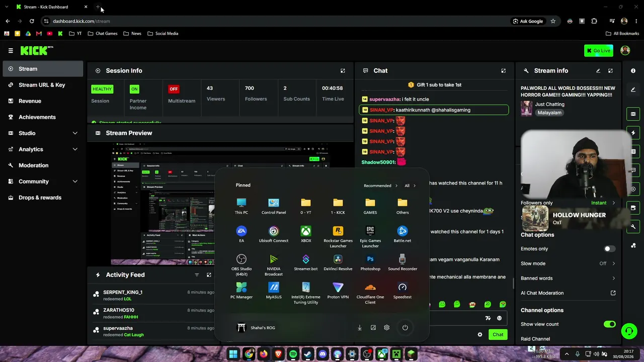Open Battle.net from the Start menu
This screenshot has height=362, width=644.
pyautogui.click(x=403, y=234)
